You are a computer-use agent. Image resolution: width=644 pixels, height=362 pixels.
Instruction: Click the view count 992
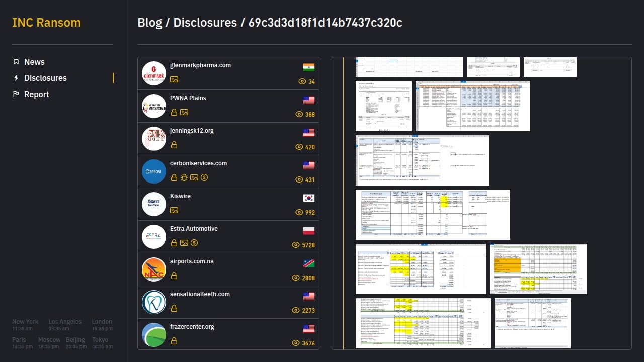310,213
